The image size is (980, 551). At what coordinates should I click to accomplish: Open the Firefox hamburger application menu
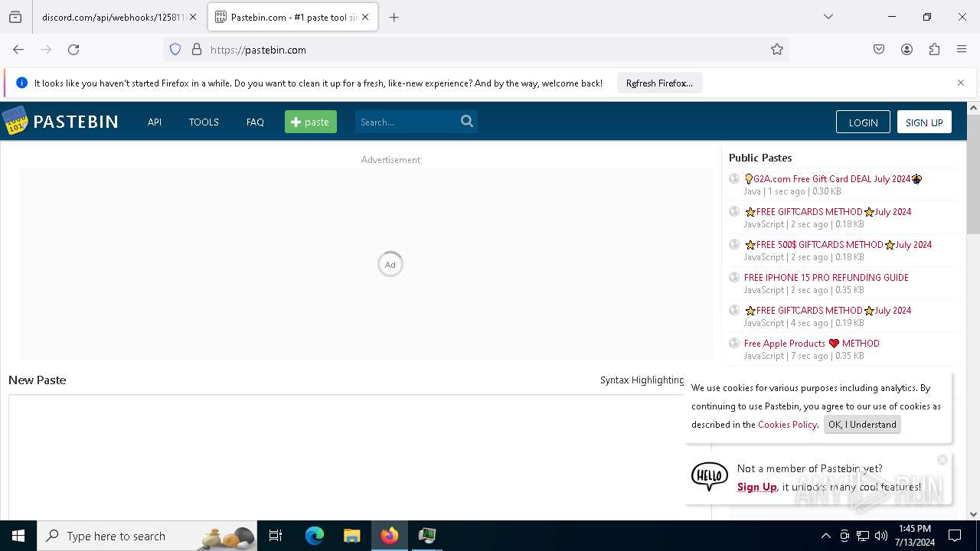(962, 50)
